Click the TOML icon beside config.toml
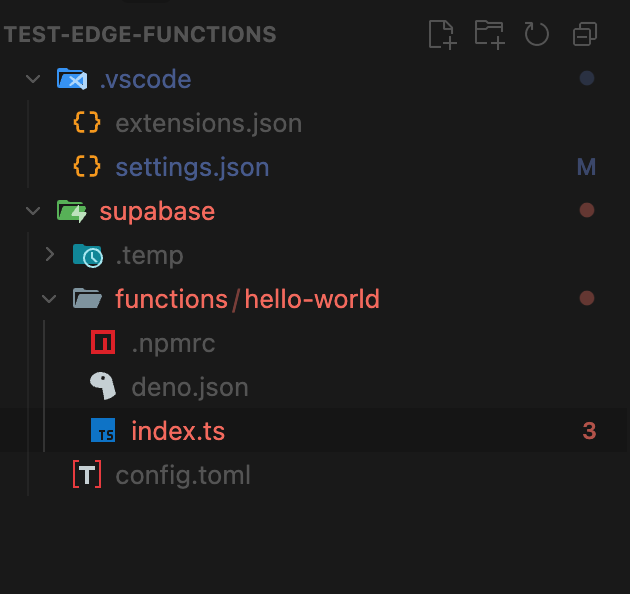Image resolution: width=630 pixels, height=594 pixels. point(87,475)
